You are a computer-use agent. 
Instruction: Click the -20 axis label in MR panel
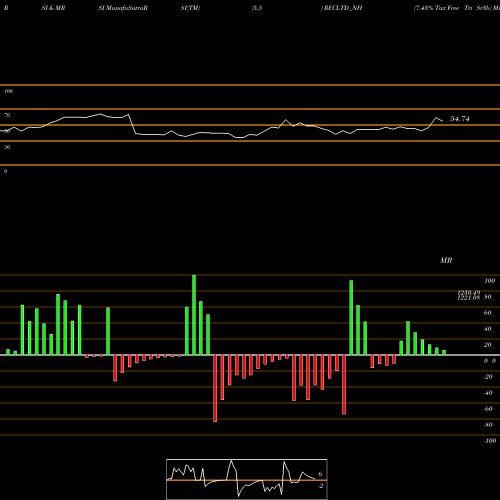(488, 377)
